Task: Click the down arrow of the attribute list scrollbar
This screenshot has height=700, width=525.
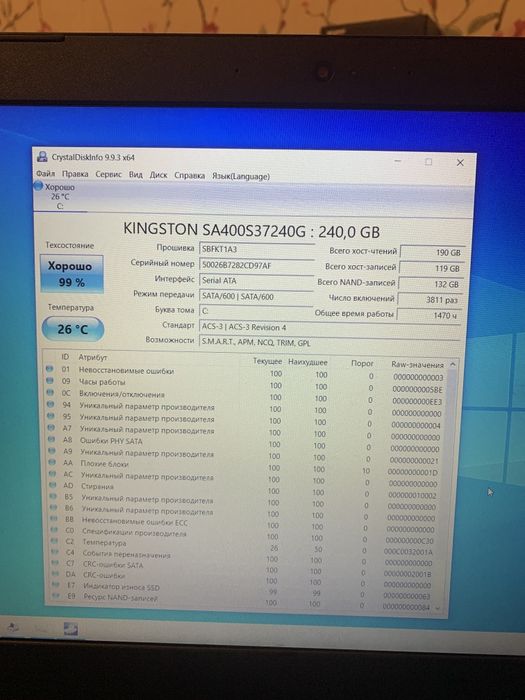Action: point(437,608)
